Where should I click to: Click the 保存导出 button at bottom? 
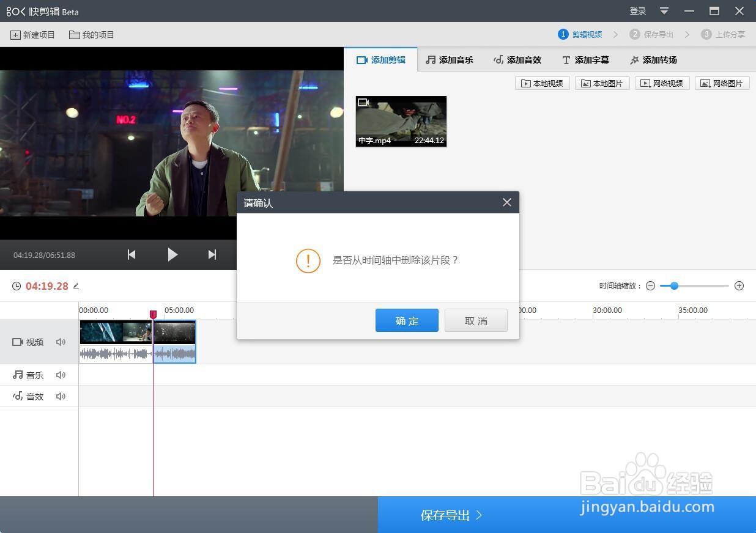[x=567, y=515]
